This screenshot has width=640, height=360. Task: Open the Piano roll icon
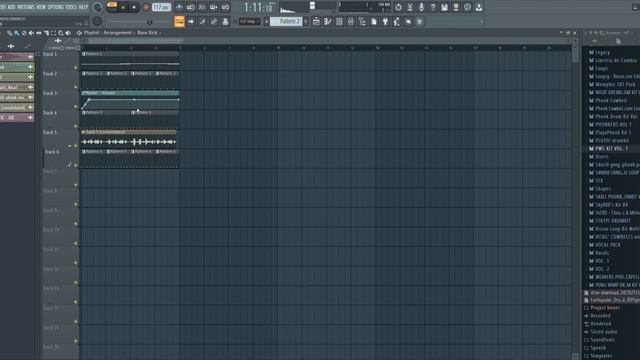[x=328, y=22]
